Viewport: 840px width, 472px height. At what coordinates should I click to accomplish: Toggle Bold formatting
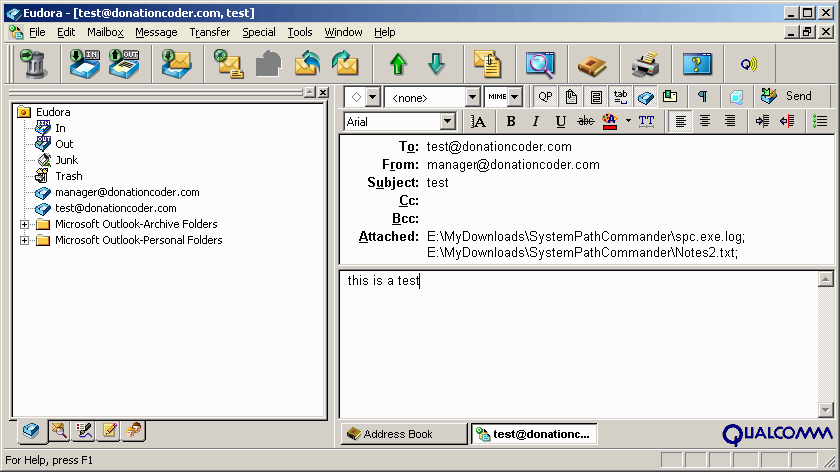[x=511, y=122]
